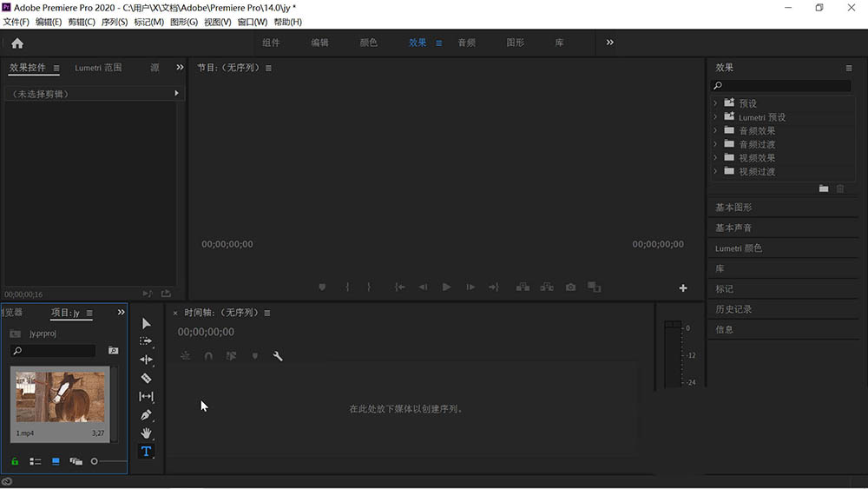
Task: Select the Hand tool
Action: (146, 433)
